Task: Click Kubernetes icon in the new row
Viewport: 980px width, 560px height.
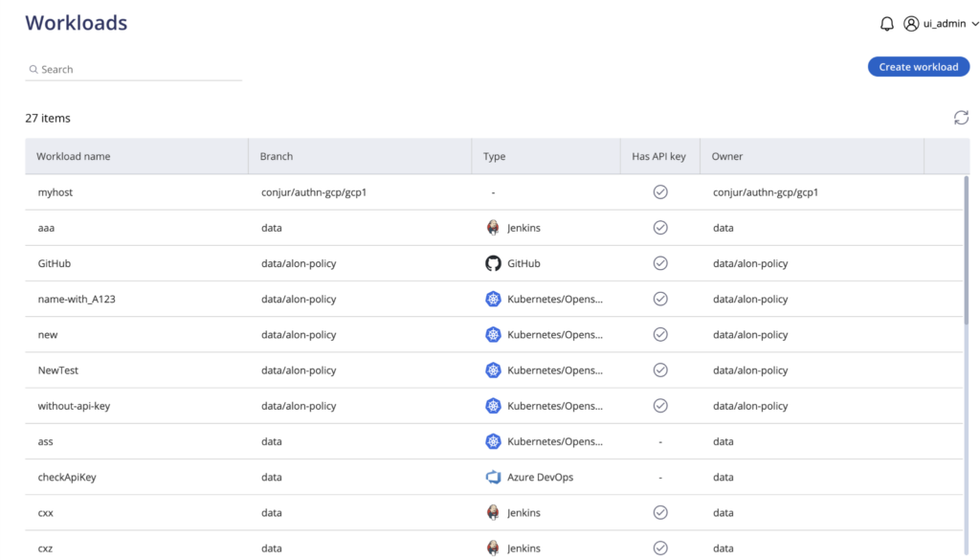Action: tap(493, 334)
